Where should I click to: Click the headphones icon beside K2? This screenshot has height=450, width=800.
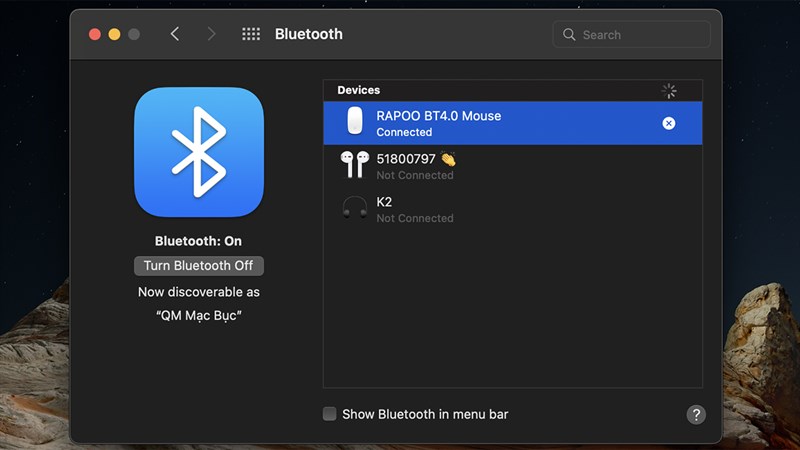[x=355, y=208]
